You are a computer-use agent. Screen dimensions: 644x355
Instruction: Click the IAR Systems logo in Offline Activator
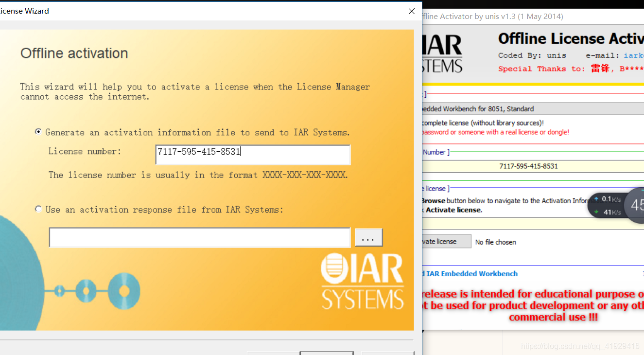click(x=442, y=53)
